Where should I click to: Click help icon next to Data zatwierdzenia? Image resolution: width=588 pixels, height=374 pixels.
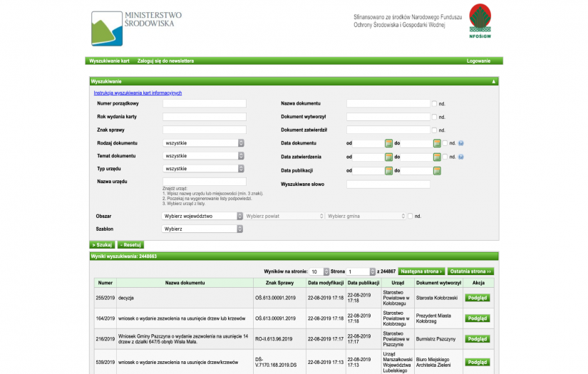(x=461, y=157)
